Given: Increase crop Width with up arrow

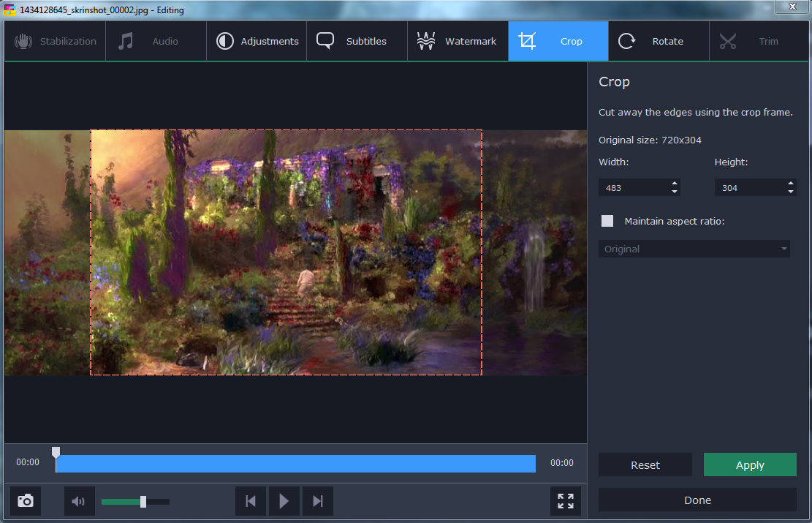Looking at the screenshot, I should point(674,184).
